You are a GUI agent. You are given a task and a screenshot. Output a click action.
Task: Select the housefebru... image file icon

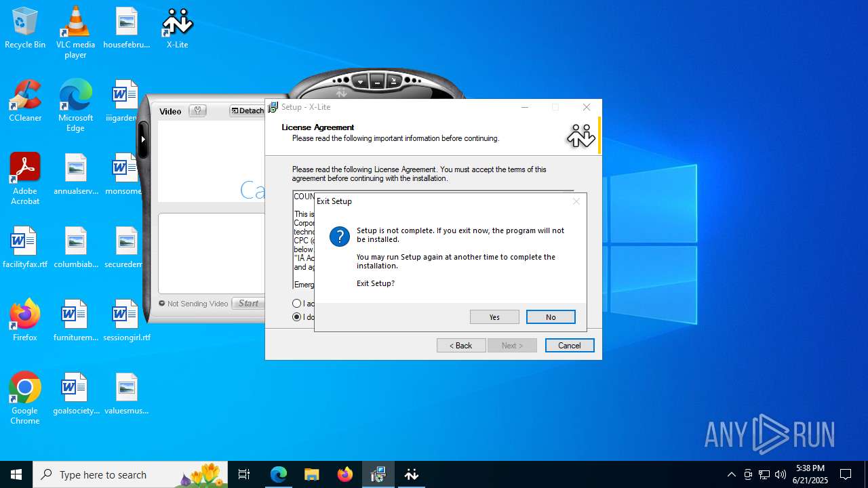click(126, 28)
